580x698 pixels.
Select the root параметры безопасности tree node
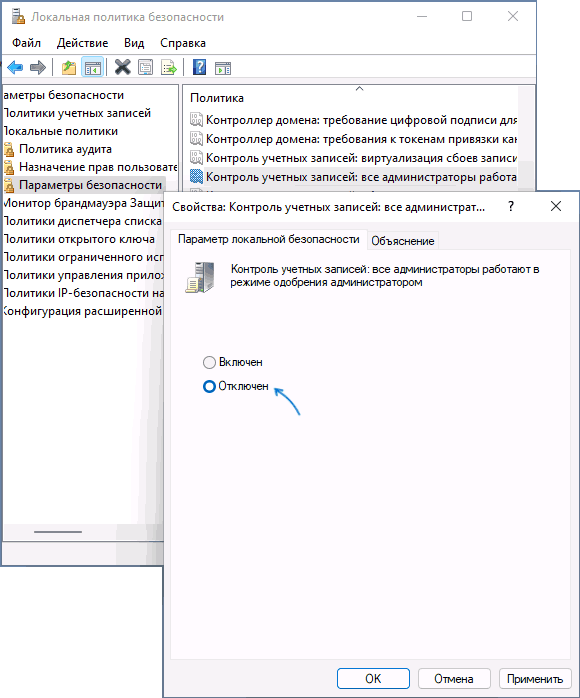click(x=63, y=95)
